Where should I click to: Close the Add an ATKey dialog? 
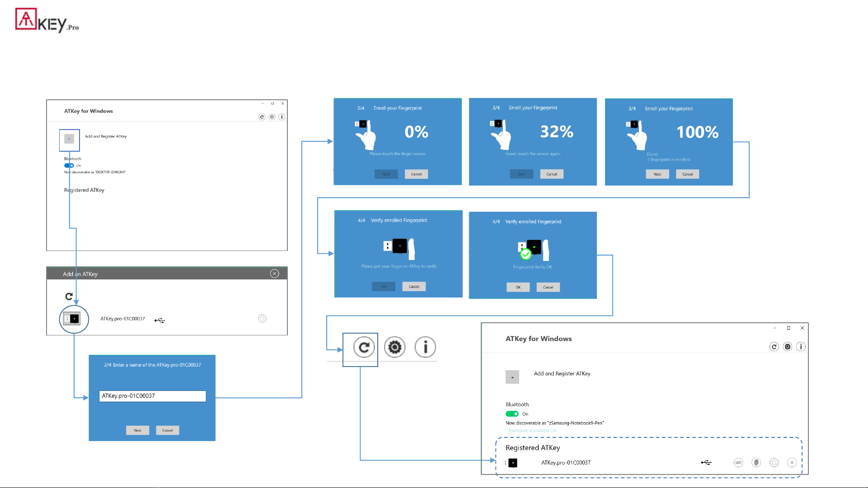[274, 274]
